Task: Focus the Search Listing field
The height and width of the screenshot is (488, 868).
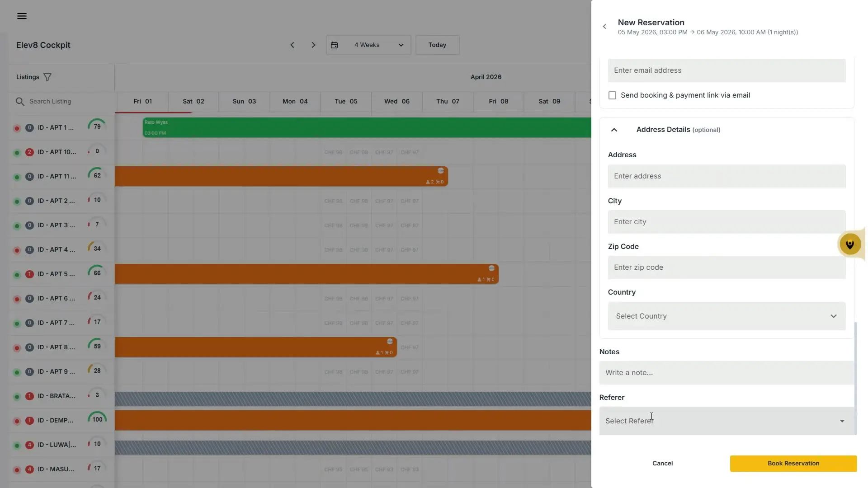Action: [68, 102]
